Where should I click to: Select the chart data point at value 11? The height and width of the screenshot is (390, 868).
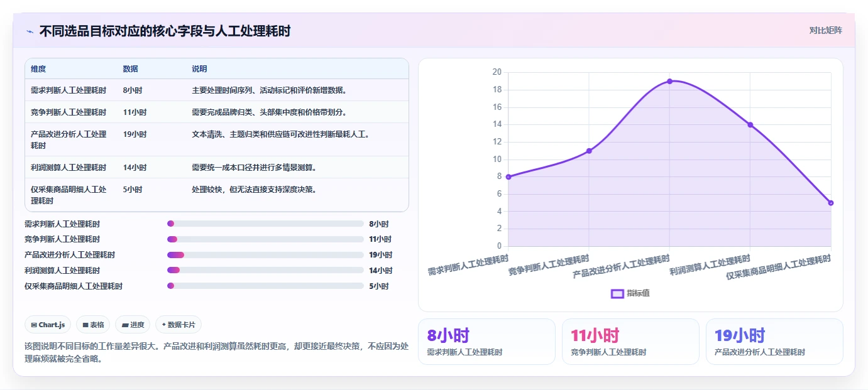point(589,151)
